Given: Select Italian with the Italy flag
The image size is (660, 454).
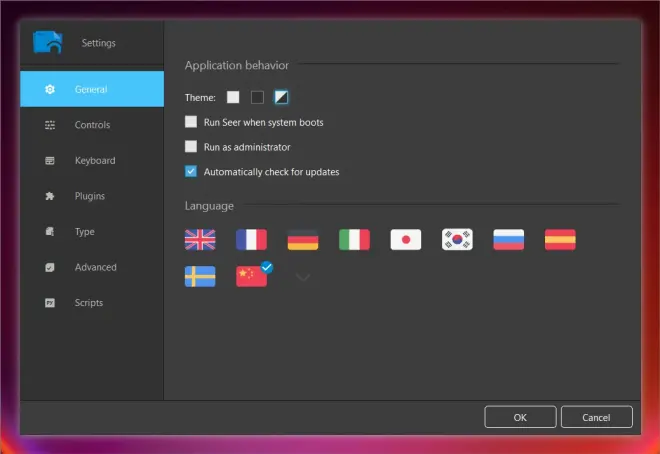Looking at the screenshot, I should 354,239.
